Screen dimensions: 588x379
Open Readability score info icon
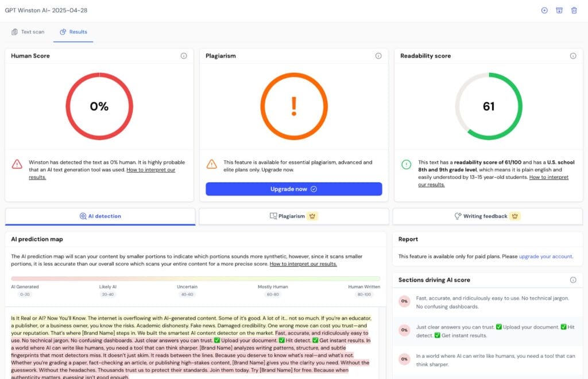click(573, 56)
